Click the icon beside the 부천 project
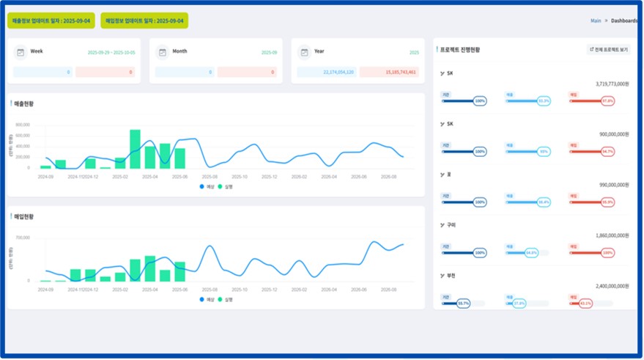The image size is (644, 360). (x=443, y=276)
